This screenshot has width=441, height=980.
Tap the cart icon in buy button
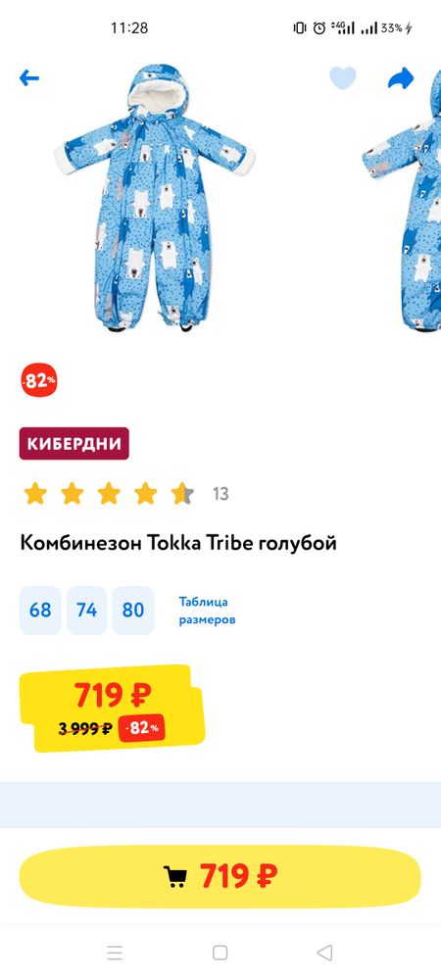[x=174, y=876]
